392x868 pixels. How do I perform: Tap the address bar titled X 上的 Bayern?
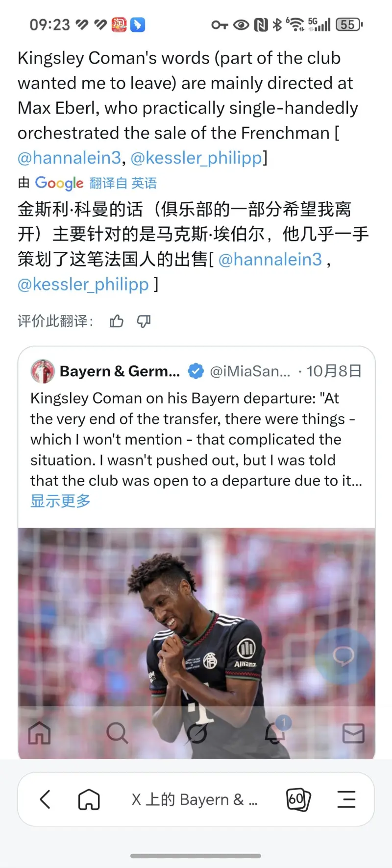tap(195, 799)
